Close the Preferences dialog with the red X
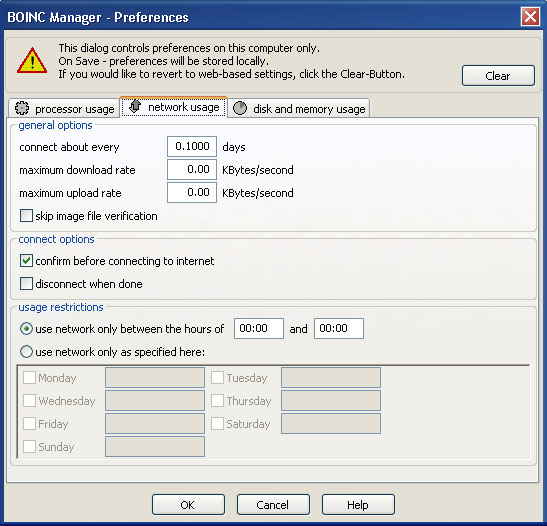 (x=530, y=16)
